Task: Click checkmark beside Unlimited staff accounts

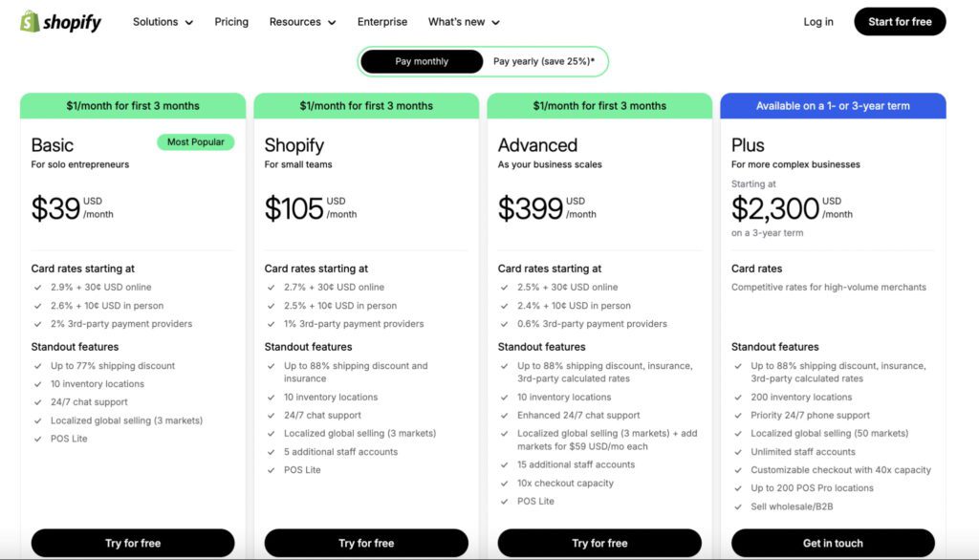Action: (x=737, y=452)
